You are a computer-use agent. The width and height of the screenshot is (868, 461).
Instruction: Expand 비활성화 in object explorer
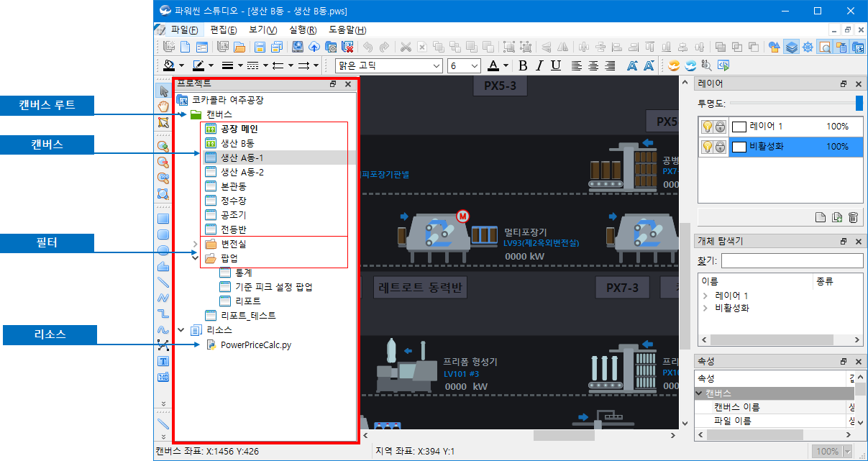705,308
